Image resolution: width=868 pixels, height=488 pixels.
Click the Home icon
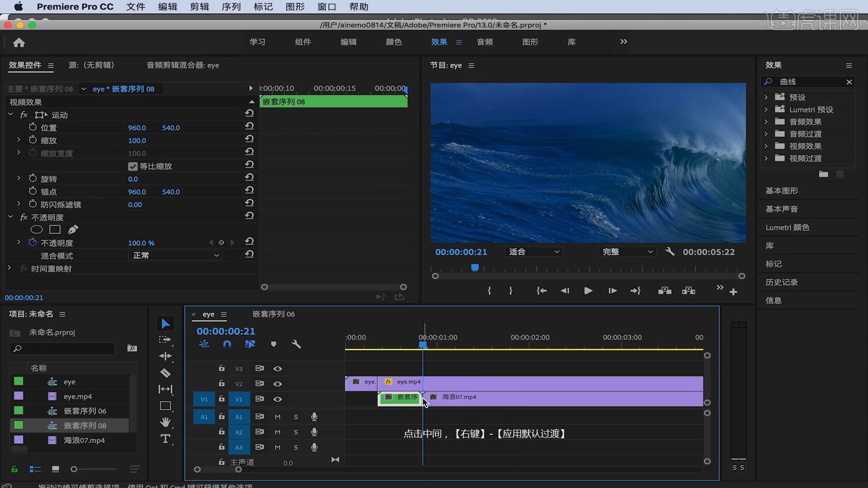click(x=19, y=42)
